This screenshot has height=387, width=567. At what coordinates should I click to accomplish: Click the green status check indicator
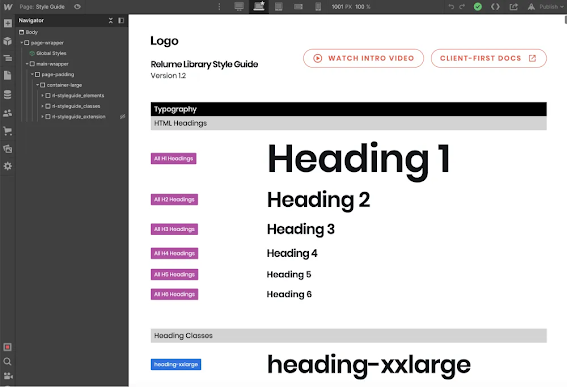(x=478, y=7)
